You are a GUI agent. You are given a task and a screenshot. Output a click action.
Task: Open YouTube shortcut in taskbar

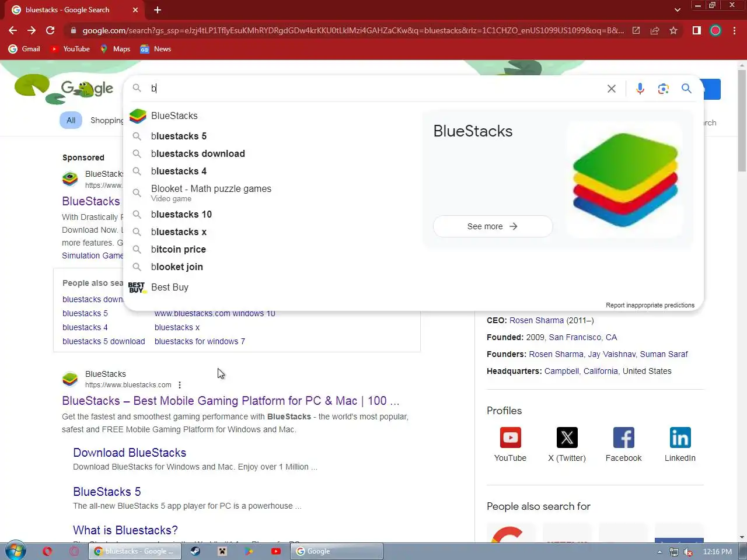(275, 551)
